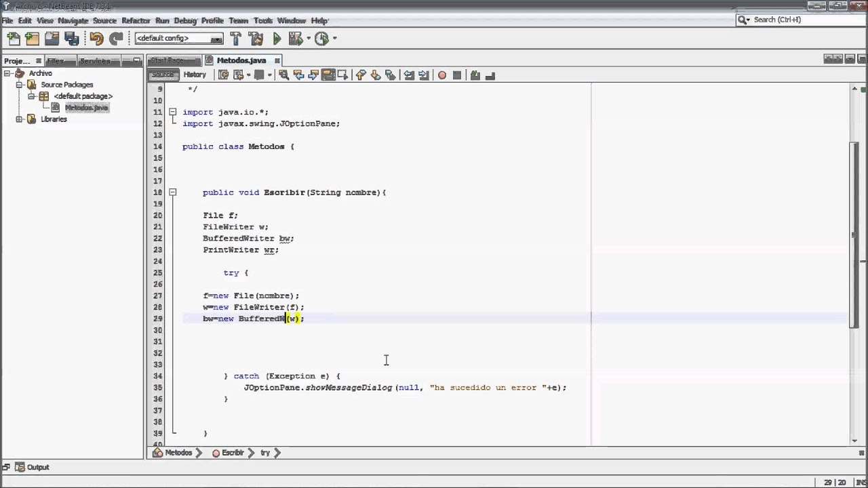Redo the last edit
This screenshot has height=488, width=868.
point(116,39)
